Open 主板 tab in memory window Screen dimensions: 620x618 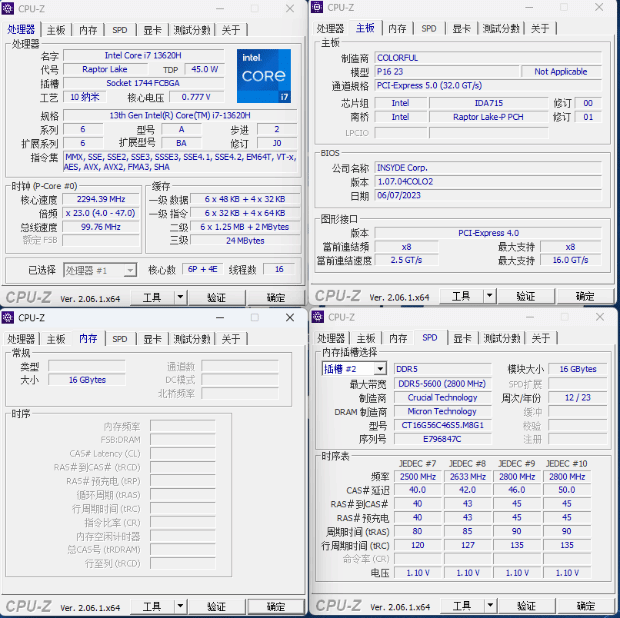[56, 339]
